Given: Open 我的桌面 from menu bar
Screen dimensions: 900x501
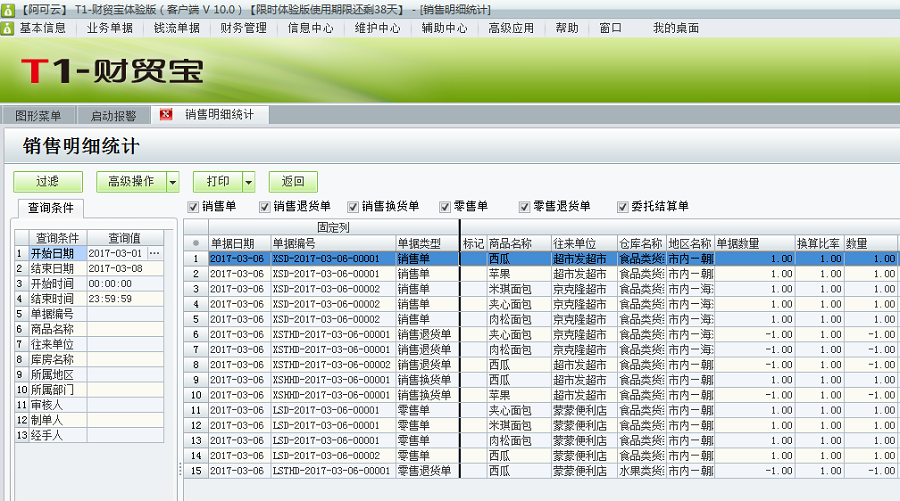Looking at the screenshot, I should 676,28.
